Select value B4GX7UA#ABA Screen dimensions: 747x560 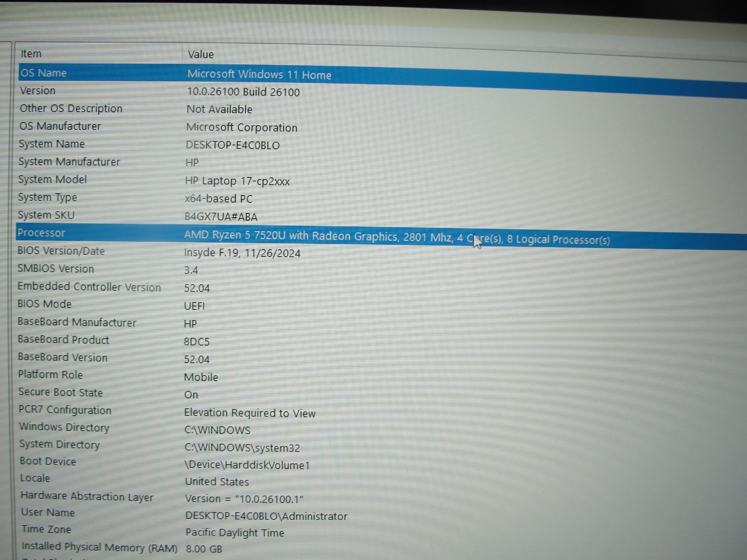tap(221, 217)
